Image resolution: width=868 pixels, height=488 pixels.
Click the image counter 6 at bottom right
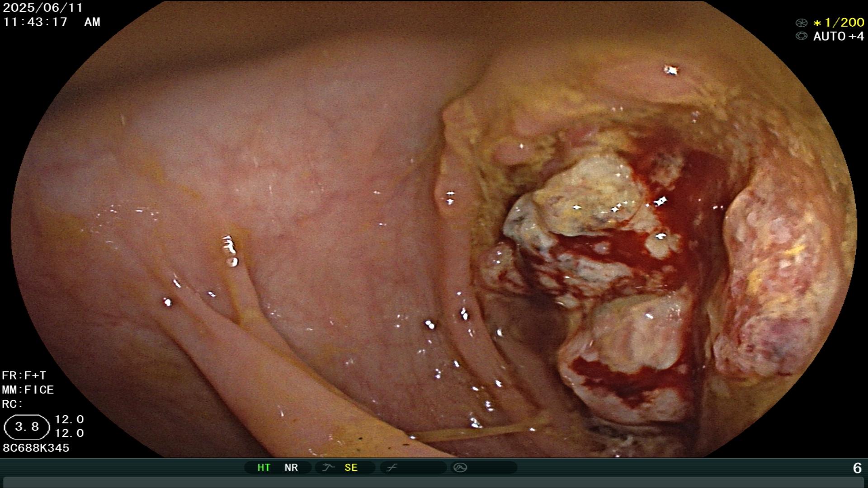(857, 468)
